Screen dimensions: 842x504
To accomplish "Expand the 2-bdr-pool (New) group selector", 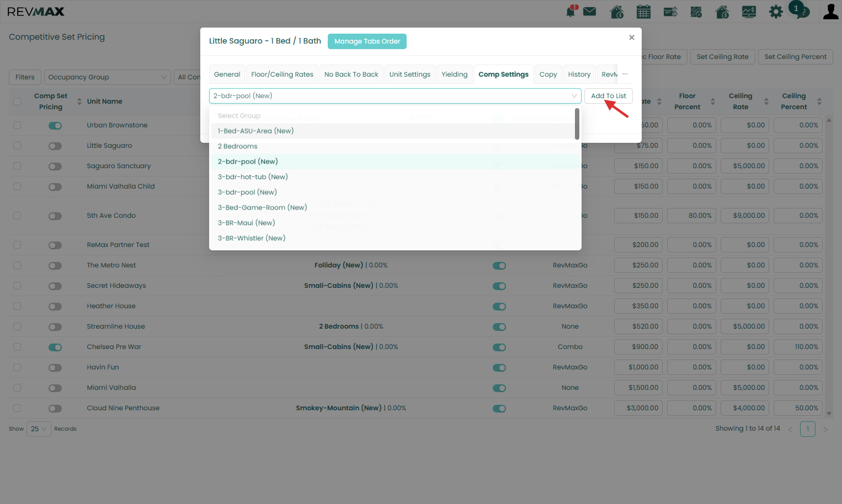I will 395,96.
